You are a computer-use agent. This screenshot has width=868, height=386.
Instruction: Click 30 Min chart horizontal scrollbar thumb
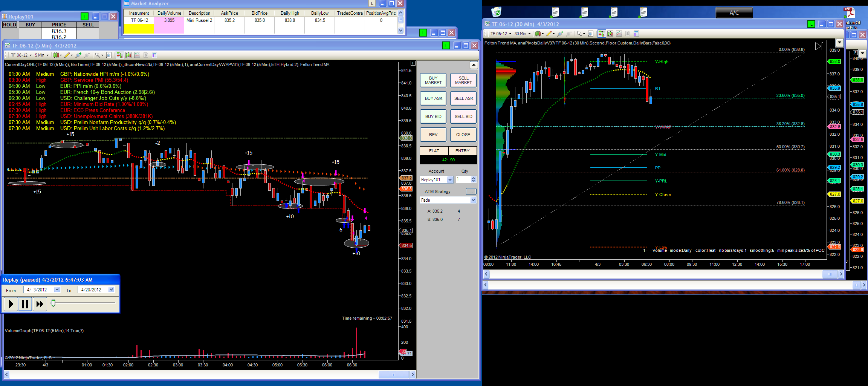click(x=829, y=274)
